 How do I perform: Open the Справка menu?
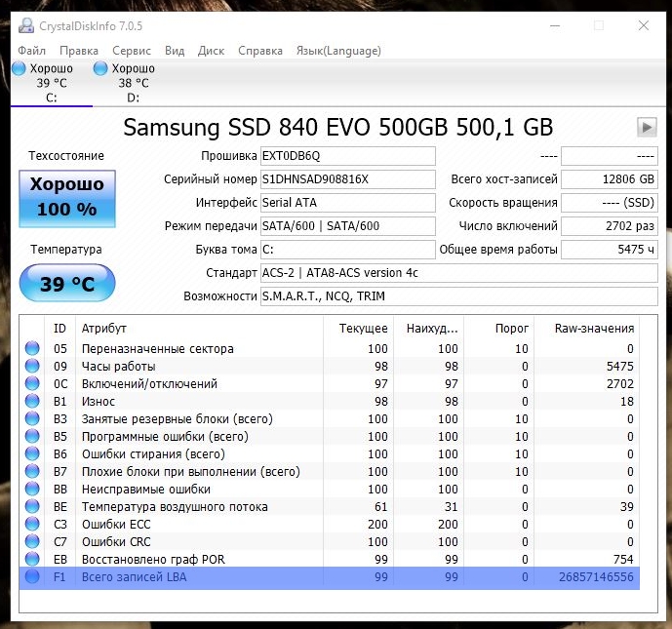click(260, 51)
